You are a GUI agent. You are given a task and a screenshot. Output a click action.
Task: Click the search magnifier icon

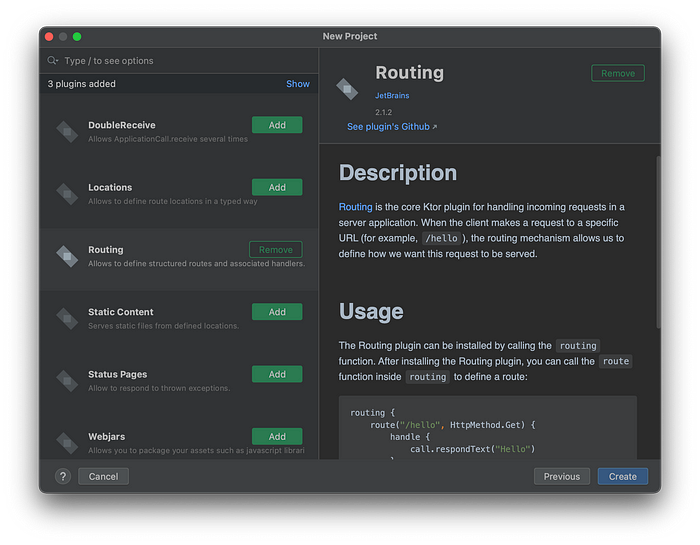click(53, 60)
